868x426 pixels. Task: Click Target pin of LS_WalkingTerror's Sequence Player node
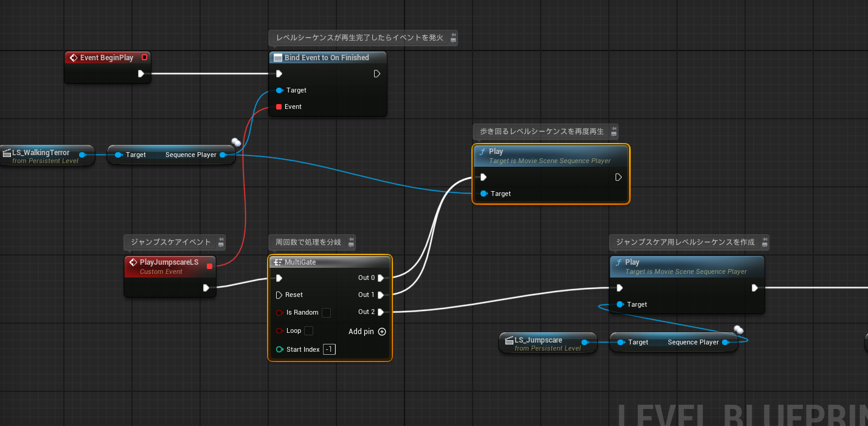coord(119,155)
